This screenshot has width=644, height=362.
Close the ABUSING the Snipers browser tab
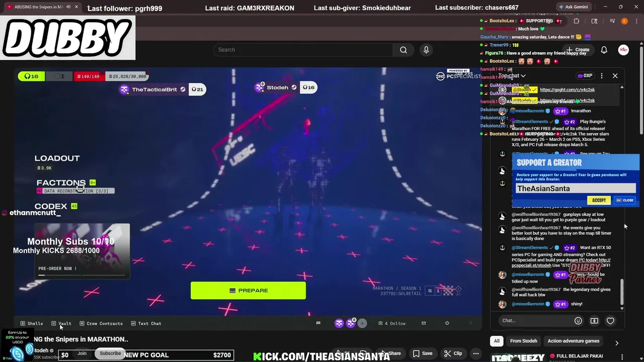76,7
